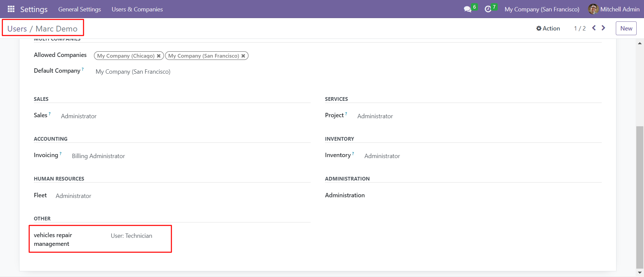Open the Action gear dropdown

pyautogui.click(x=548, y=28)
